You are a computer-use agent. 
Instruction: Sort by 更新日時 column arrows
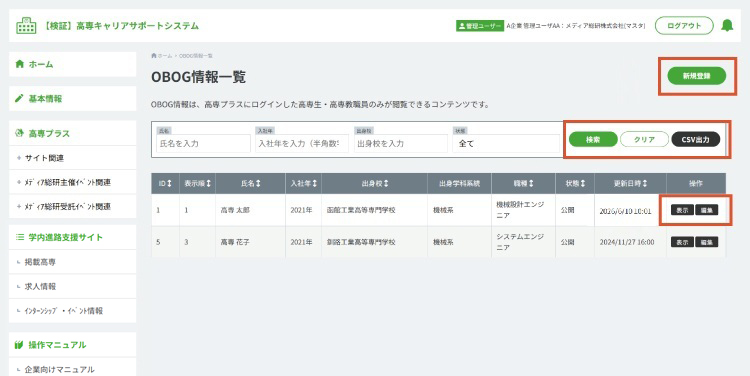[x=645, y=184]
